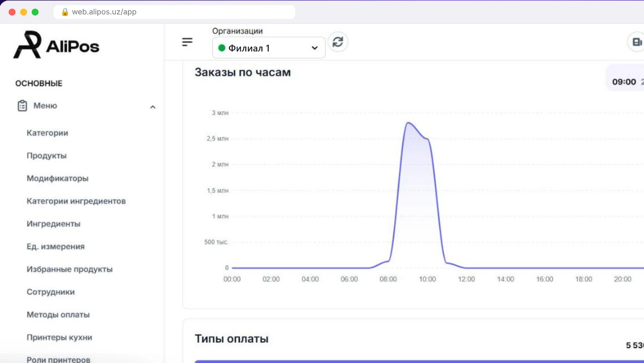The width and height of the screenshot is (644, 363).
Task: Collapse the Меню section chevron
Action: click(x=153, y=107)
